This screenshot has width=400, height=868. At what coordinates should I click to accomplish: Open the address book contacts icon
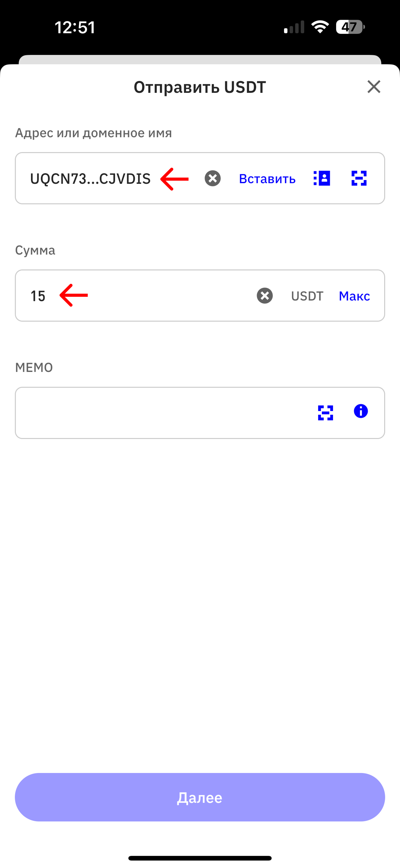pyautogui.click(x=322, y=178)
